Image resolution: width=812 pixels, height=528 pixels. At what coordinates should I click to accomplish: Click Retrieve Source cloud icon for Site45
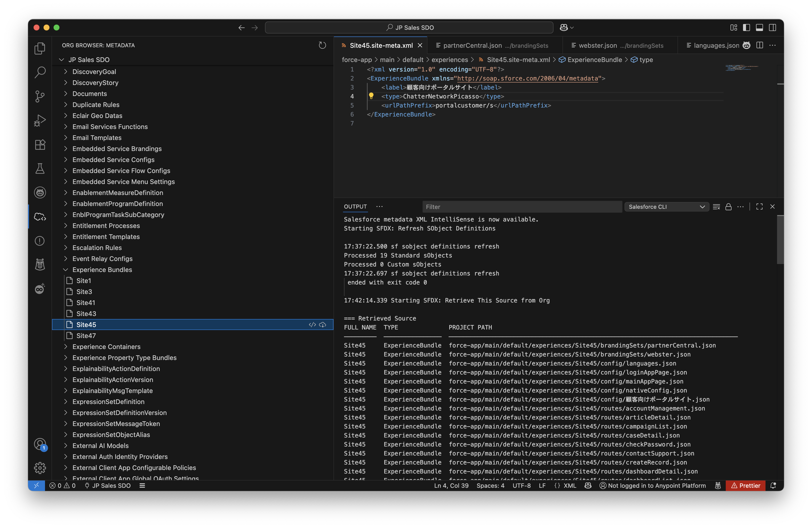point(322,325)
